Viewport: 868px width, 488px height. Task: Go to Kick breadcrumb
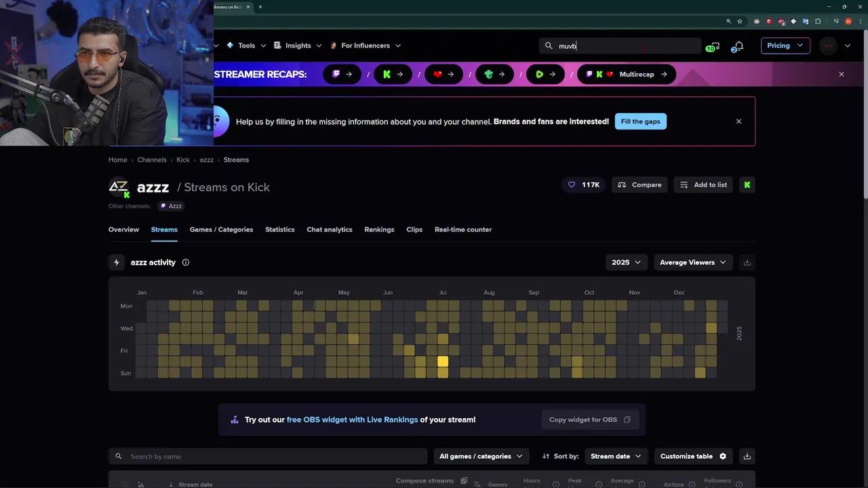click(x=183, y=160)
